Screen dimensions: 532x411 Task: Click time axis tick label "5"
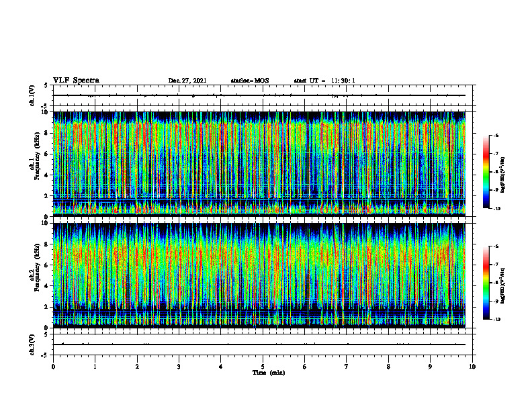point(263,367)
